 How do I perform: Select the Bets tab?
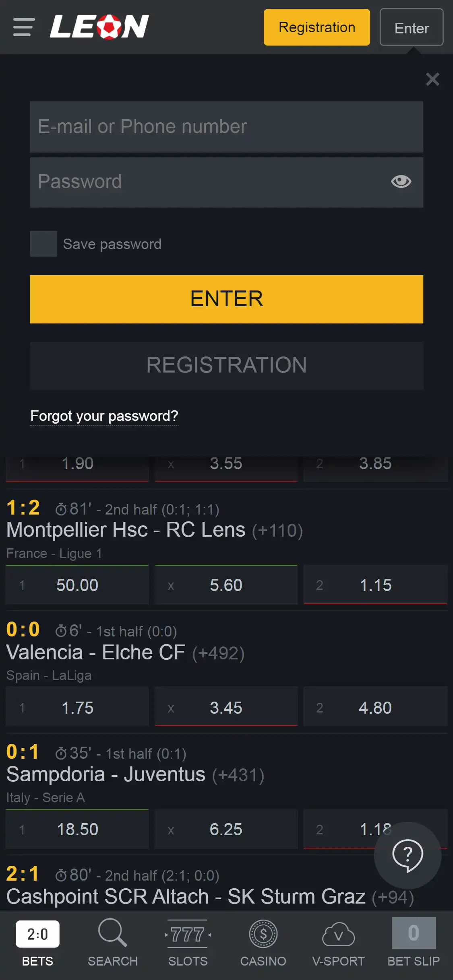tap(37, 939)
